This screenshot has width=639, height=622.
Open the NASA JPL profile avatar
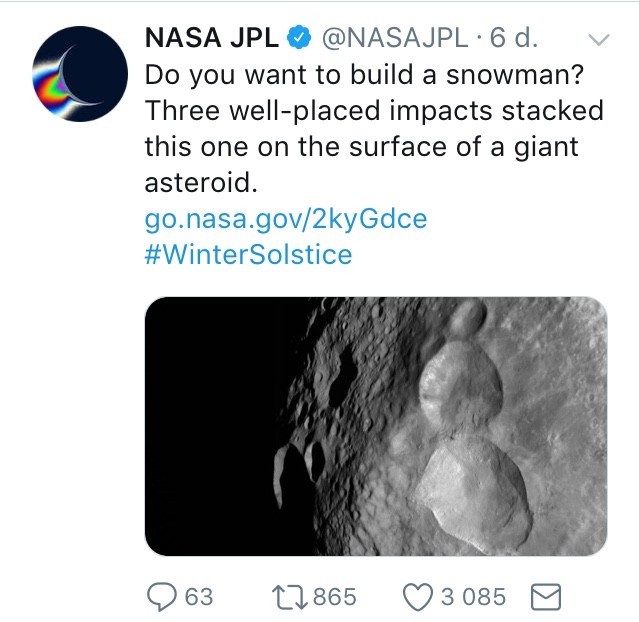click(x=80, y=74)
